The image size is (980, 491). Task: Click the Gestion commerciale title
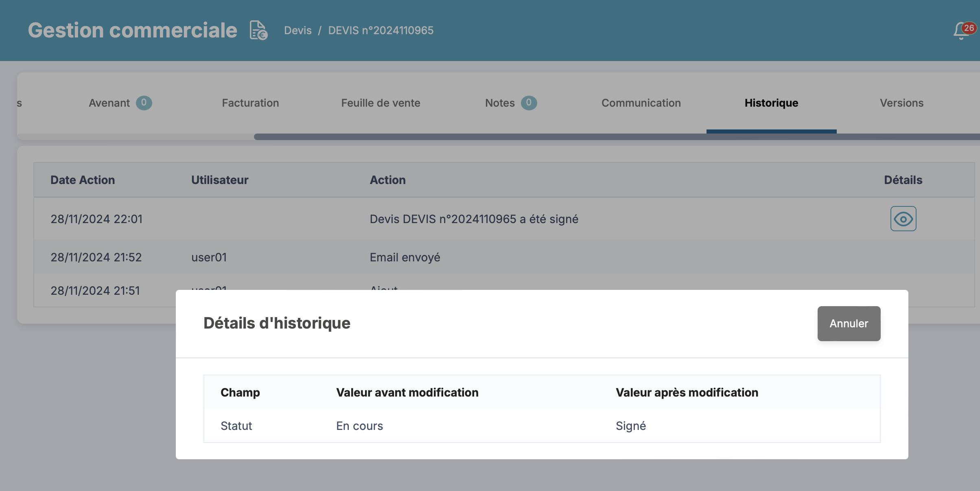[x=132, y=31]
